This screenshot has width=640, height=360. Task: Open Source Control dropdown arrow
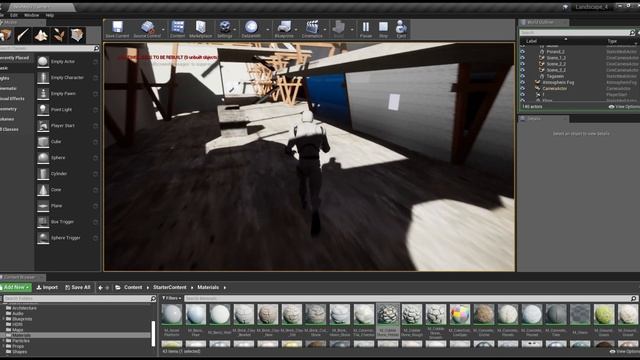(163, 29)
